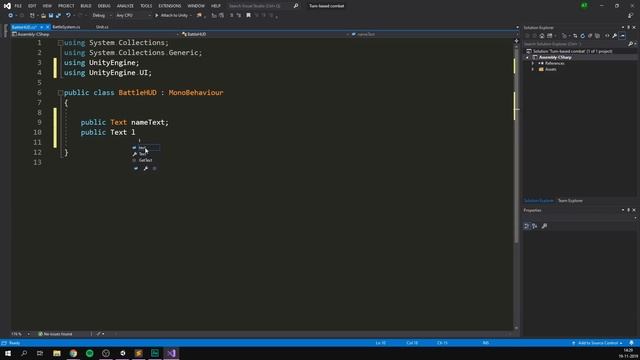This screenshot has height=360, width=640.
Task: Click the status bar notifications bell
Action: click(x=631, y=343)
